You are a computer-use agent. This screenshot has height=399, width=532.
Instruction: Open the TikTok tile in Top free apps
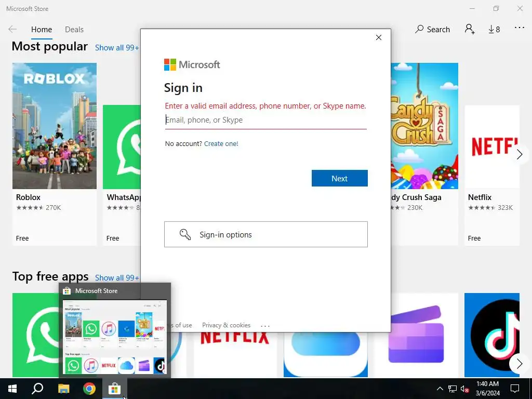pos(492,335)
